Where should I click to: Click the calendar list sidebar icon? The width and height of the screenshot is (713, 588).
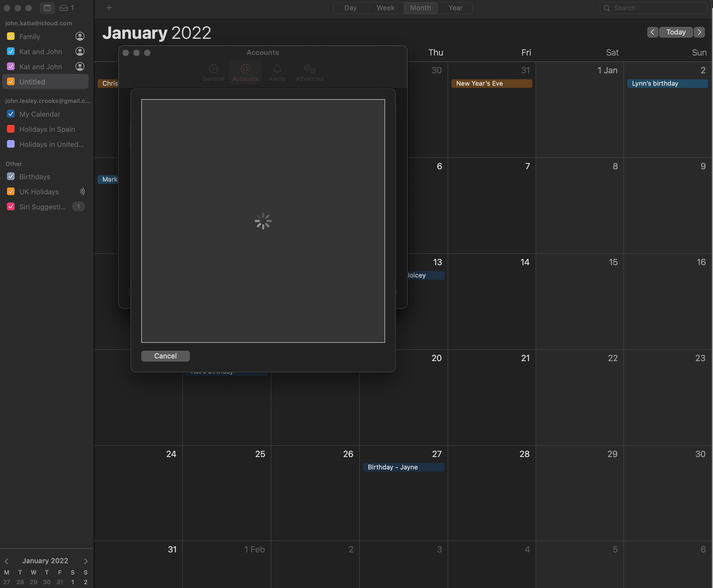click(47, 8)
